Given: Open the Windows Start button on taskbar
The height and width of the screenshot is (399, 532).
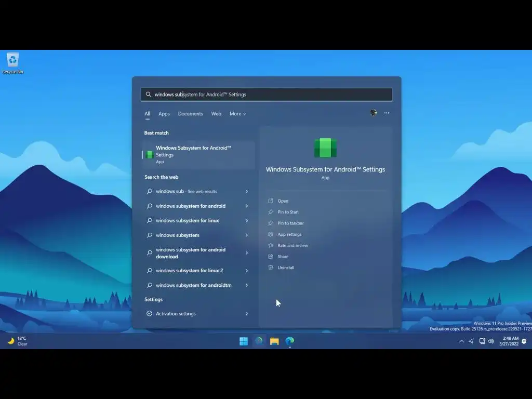Looking at the screenshot, I should [244, 341].
